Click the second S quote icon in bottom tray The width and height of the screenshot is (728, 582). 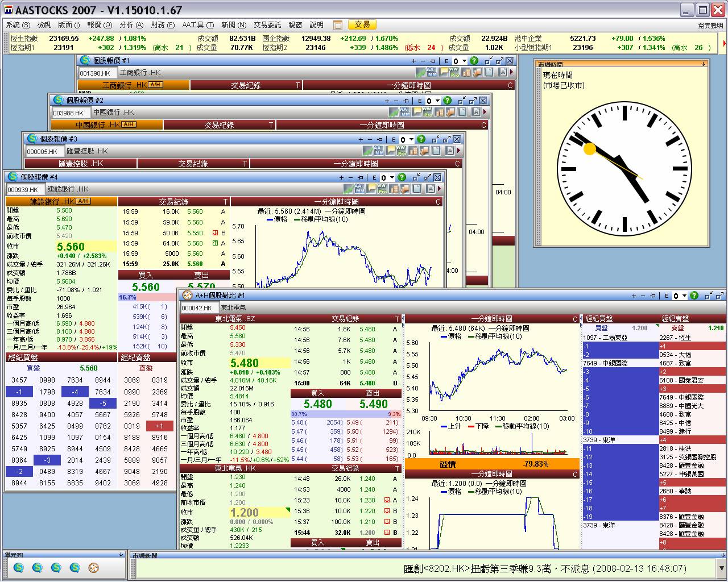[37, 567]
